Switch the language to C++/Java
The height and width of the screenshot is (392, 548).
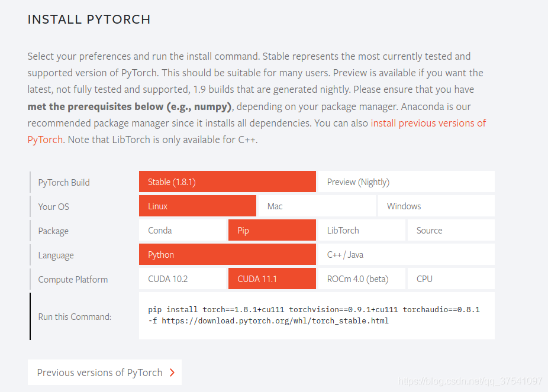click(x=405, y=254)
